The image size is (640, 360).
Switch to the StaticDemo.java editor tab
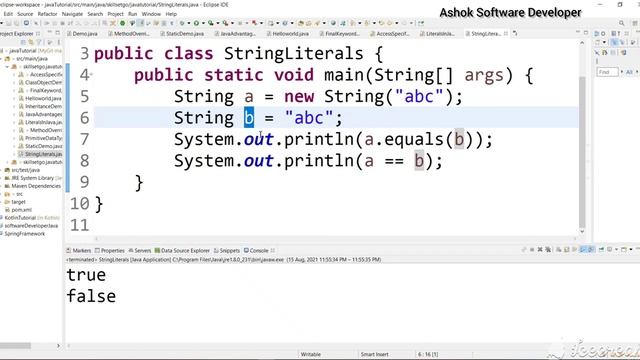coord(182,33)
